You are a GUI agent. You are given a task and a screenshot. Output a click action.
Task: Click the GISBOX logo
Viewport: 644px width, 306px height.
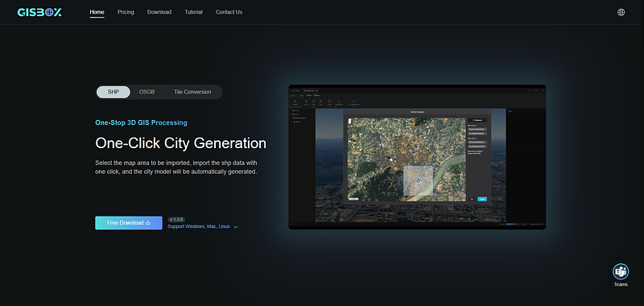(39, 12)
